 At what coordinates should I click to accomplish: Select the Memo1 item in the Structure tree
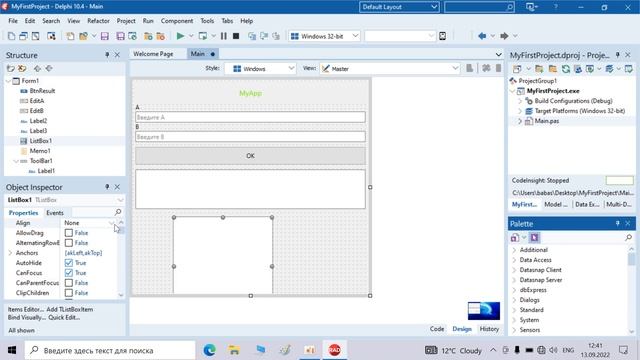40,151
